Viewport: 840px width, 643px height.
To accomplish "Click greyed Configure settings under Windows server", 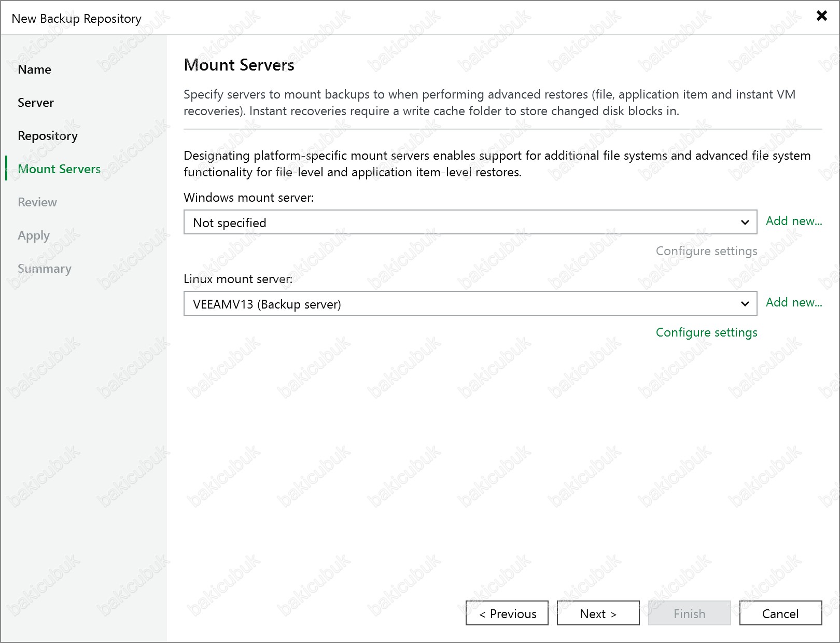I will pyautogui.click(x=706, y=251).
